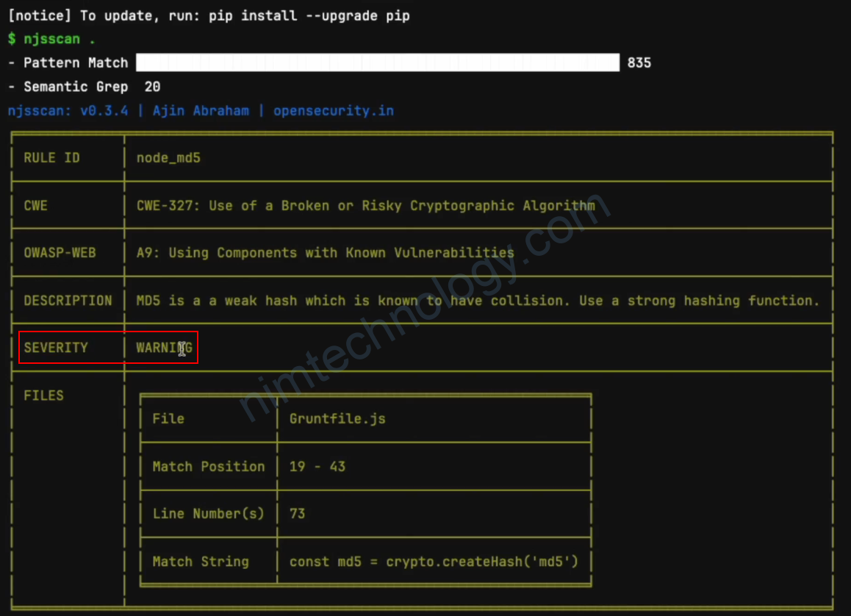Click line number 73 value
The image size is (851, 616).
(x=297, y=514)
